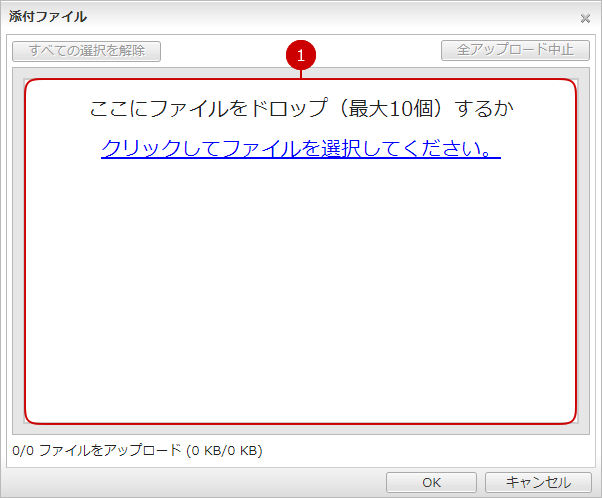Click the empty white file drop area
This screenshot has width=602, height=498.
click(300, 300)
